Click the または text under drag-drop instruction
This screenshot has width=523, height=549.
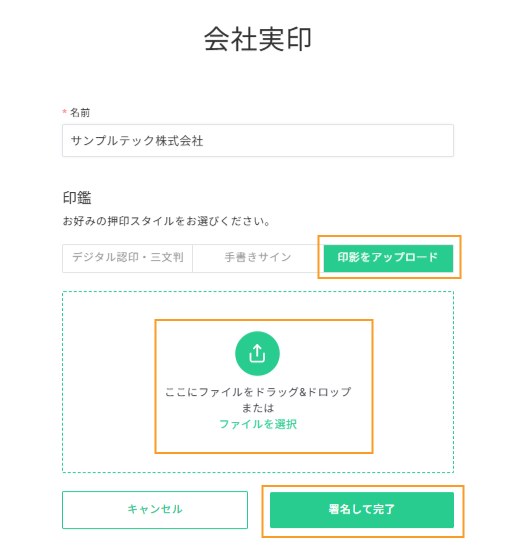(258, 408)
